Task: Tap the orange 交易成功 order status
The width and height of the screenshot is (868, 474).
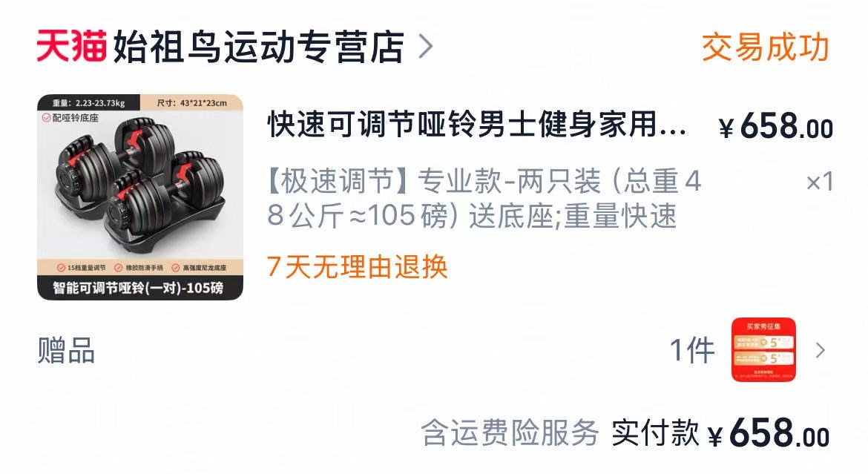Action: point(765,47)
